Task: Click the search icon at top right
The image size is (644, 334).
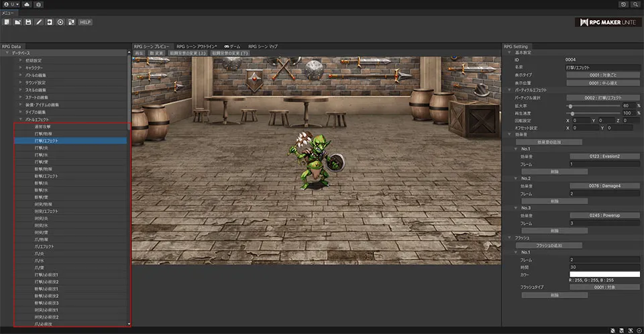Action: point(636,4)
